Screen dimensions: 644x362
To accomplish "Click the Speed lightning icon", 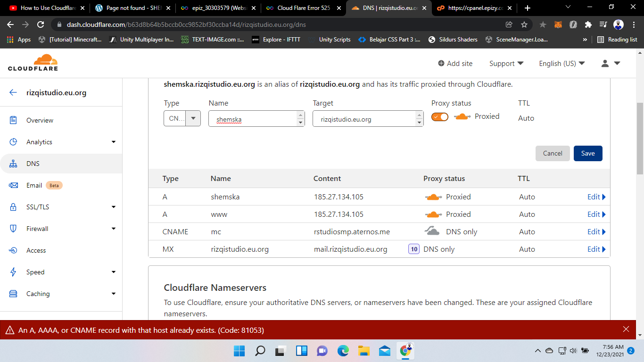I will (13, 272).
